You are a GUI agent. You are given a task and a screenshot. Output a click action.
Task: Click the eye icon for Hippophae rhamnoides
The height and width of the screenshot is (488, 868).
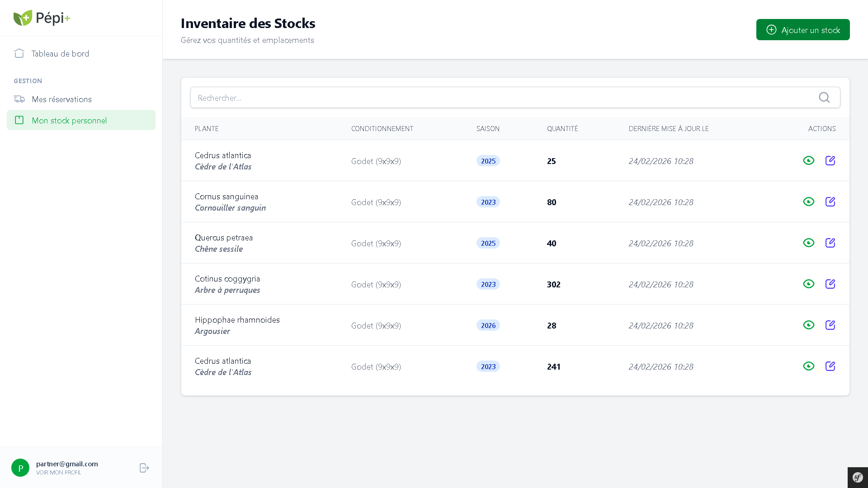click(809, 325)
